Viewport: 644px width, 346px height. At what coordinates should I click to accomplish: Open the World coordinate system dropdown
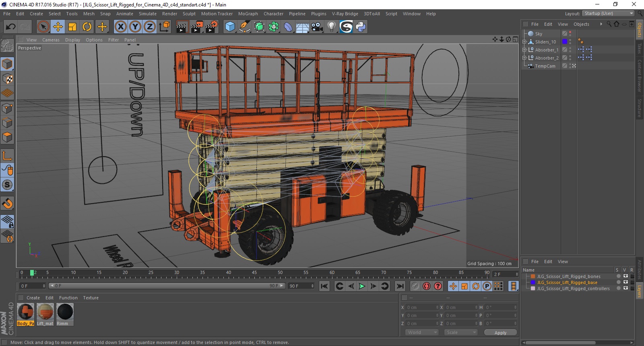pyautogui.click(x=421, y=332)
